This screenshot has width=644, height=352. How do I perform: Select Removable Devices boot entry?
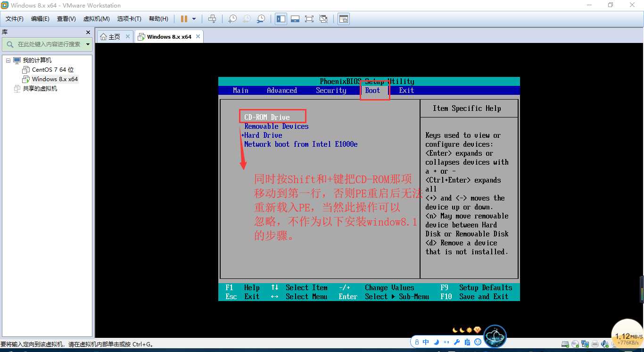tap(276, 126)
